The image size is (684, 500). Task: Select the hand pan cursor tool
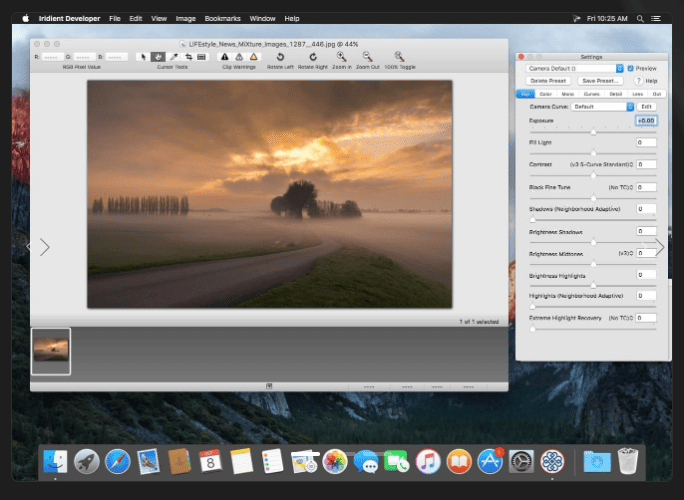pos(158,57)
